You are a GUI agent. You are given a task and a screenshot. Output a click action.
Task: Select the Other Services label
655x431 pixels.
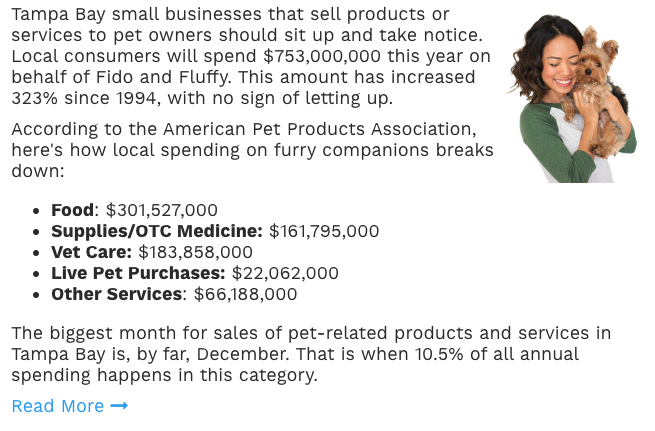tap(117, 294)
